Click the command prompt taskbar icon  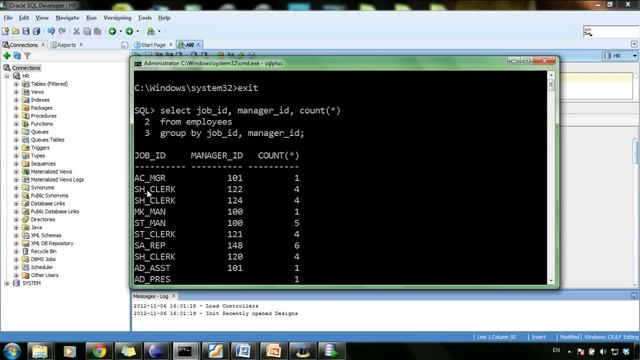pyautogui.click(x=185, y=351)
